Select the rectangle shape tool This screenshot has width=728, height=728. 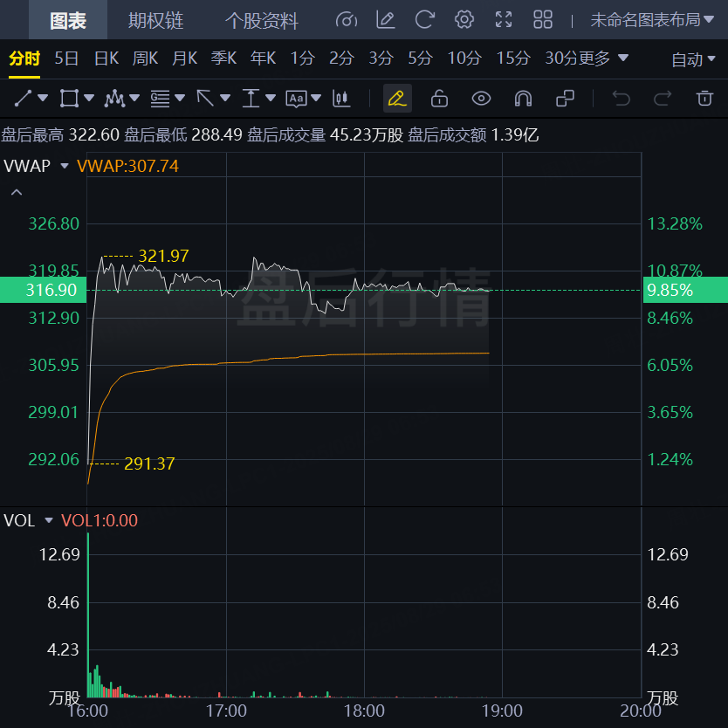(69, 99)
